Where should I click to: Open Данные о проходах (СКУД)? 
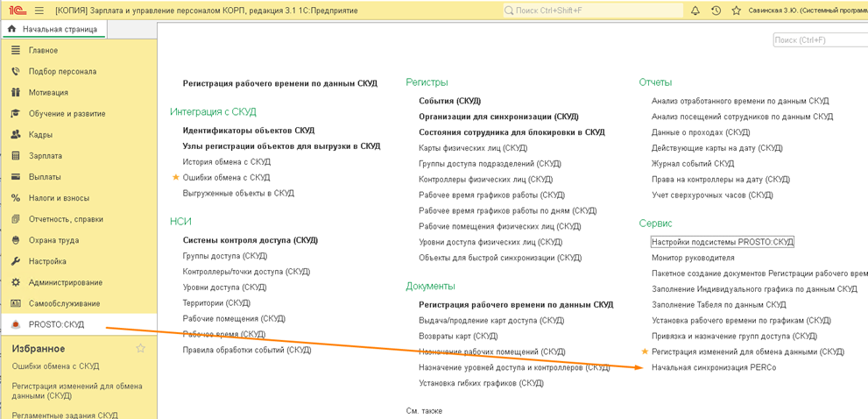(x=701, y=132)
